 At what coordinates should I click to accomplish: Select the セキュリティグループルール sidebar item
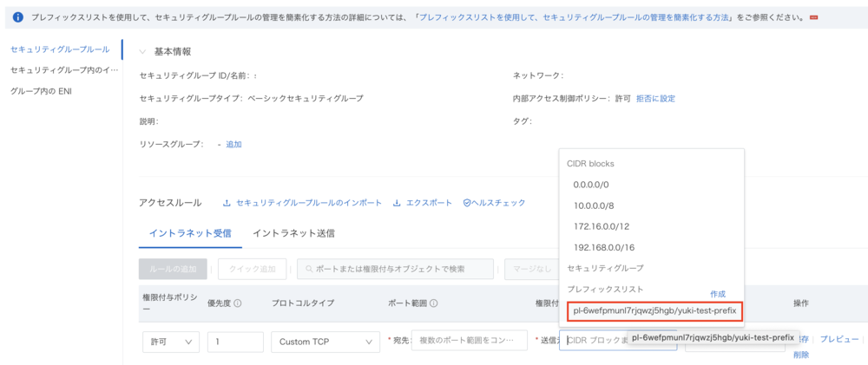60,49
